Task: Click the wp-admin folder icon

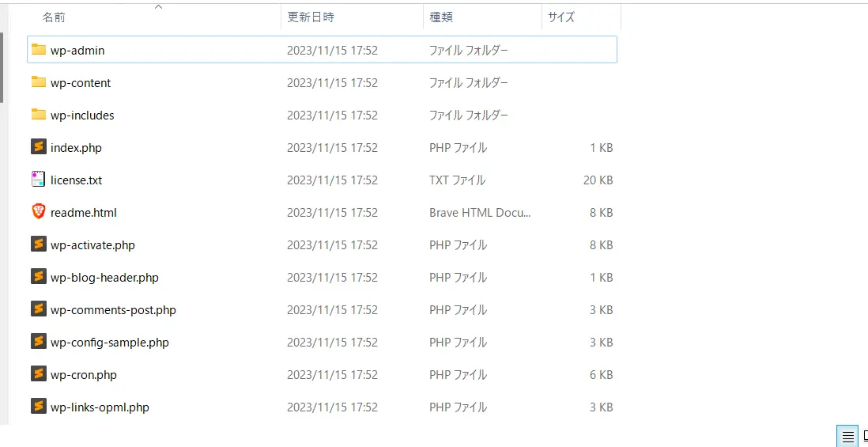Action: coord(39,50)
